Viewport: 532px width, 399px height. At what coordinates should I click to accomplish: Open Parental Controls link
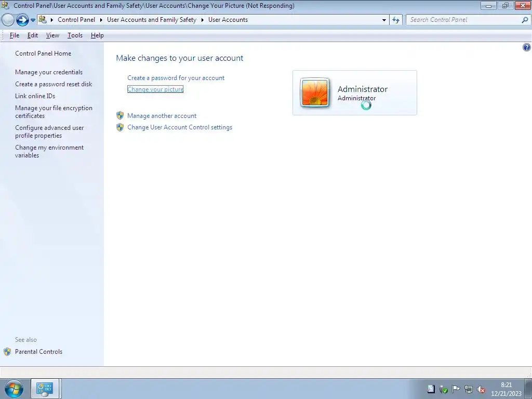(x=38, y=352)
